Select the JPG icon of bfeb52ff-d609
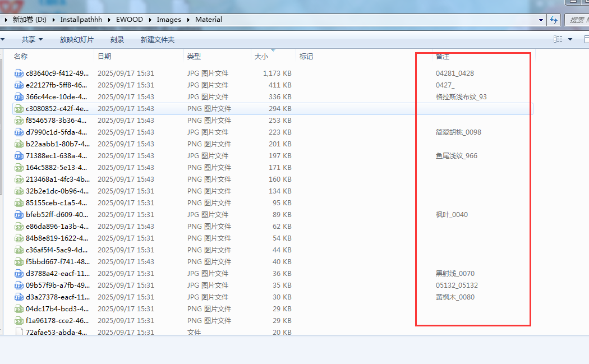This screenshot has width=589, height=364. click(x=19, y=215)
